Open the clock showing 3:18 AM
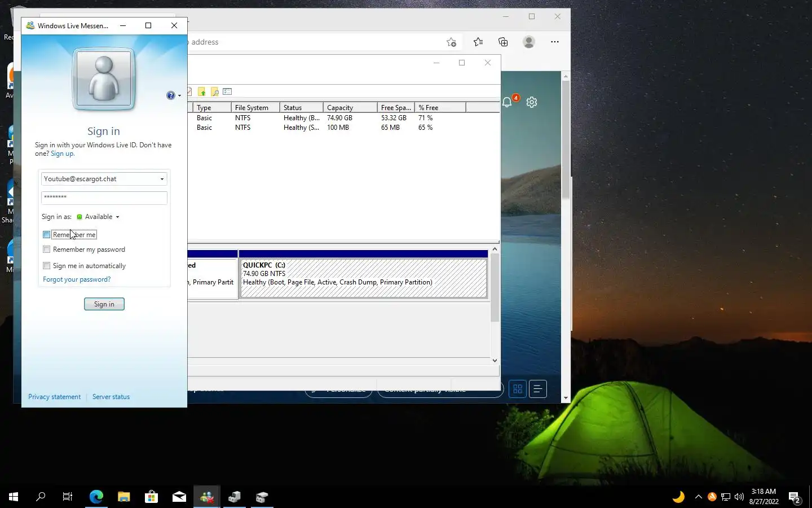 [764, 497]
